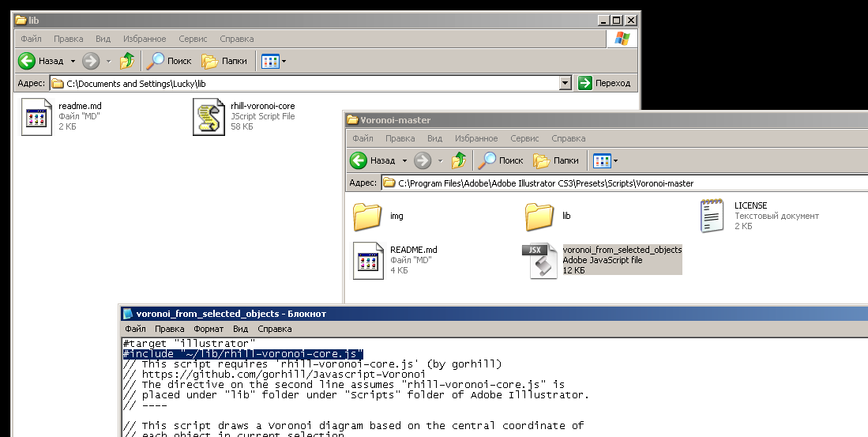
Task: Open Правка menu in lib window
Action: (x=69, y=39)
